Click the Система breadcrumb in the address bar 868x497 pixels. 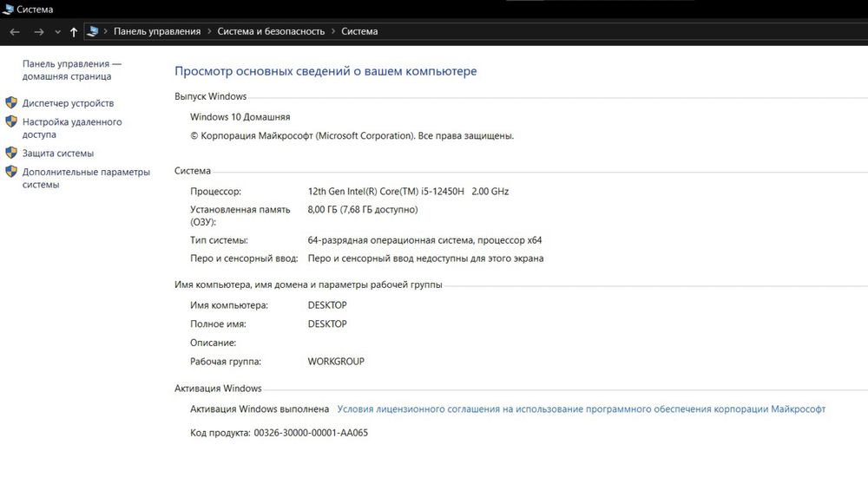coord(359,32)
